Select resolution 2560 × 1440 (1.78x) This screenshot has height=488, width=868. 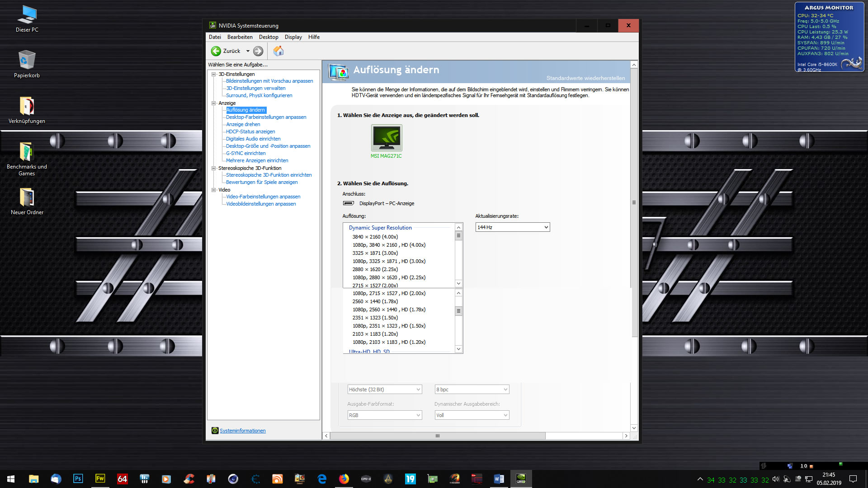pos(375,301)
